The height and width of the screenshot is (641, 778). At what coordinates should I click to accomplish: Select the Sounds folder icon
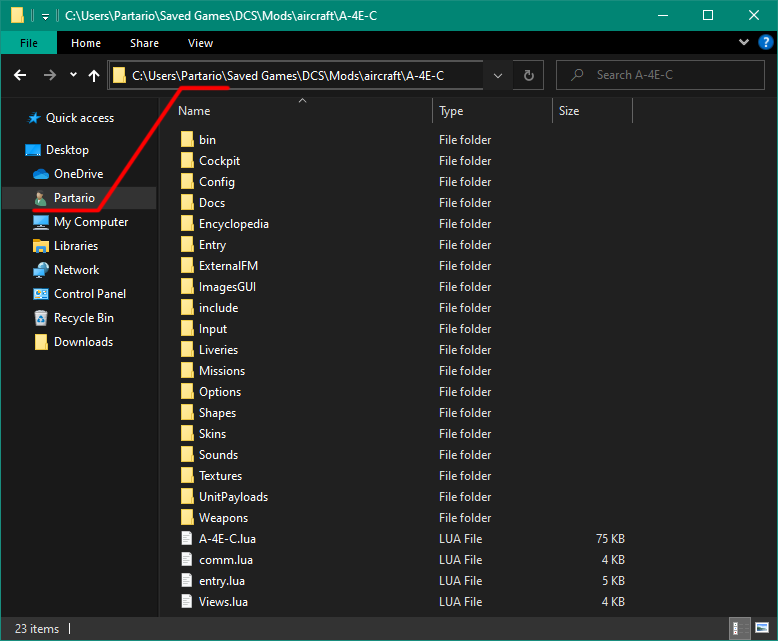coord(187,454)
